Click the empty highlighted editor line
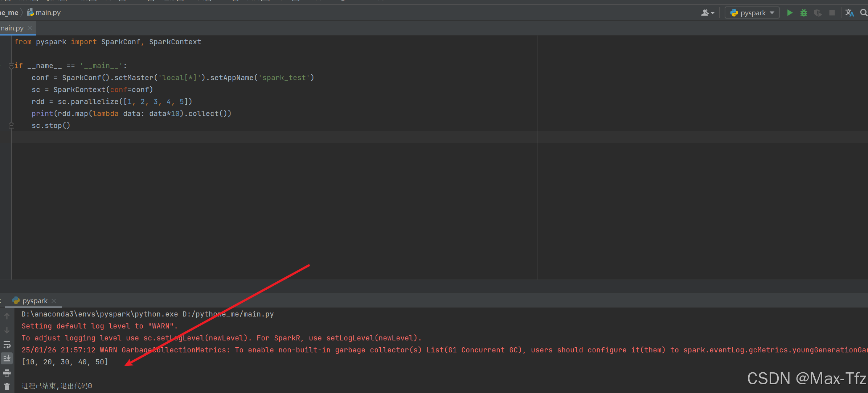 (254, 137)
